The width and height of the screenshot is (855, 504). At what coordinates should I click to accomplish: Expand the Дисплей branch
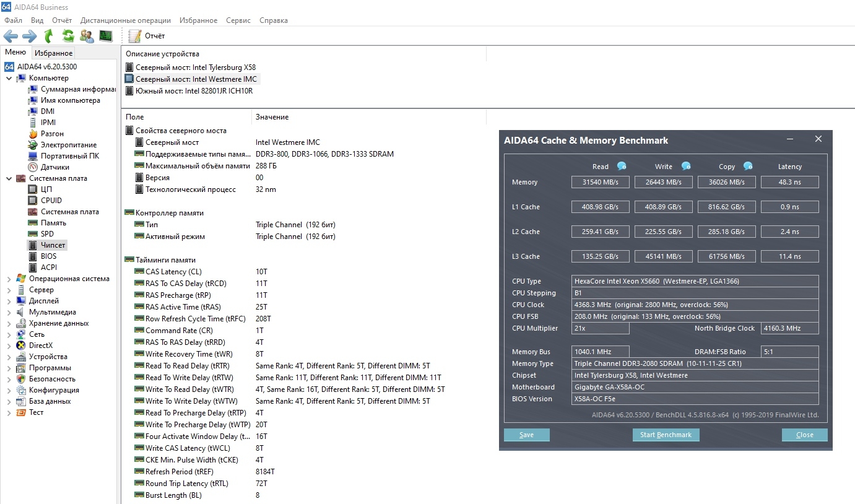point(9,301)
